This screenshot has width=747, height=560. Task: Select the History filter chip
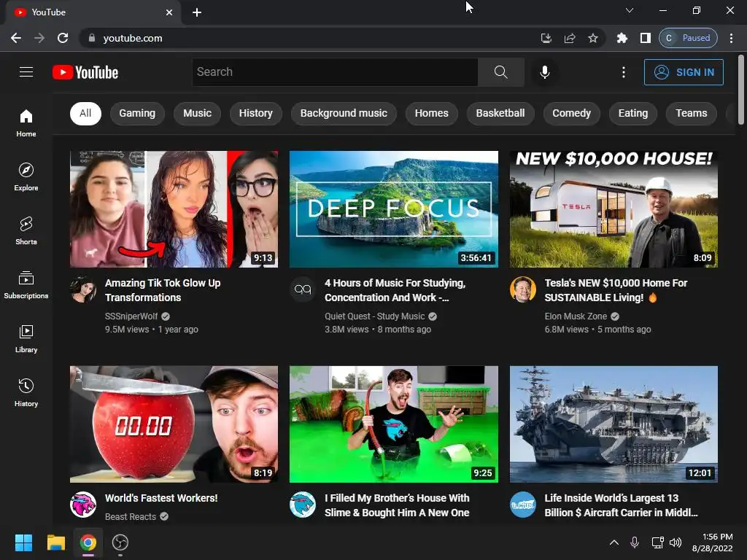point(256,113)
